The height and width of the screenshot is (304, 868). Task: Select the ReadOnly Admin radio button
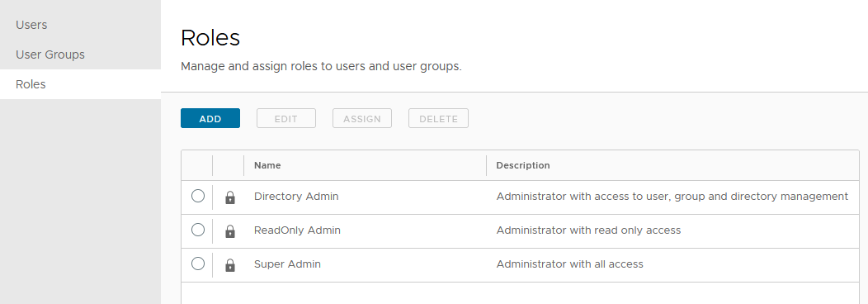[198, 230]
